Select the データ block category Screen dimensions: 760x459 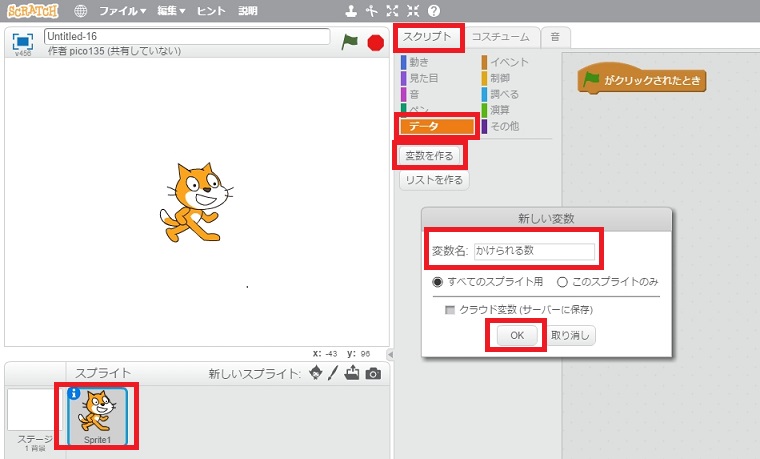437,126
